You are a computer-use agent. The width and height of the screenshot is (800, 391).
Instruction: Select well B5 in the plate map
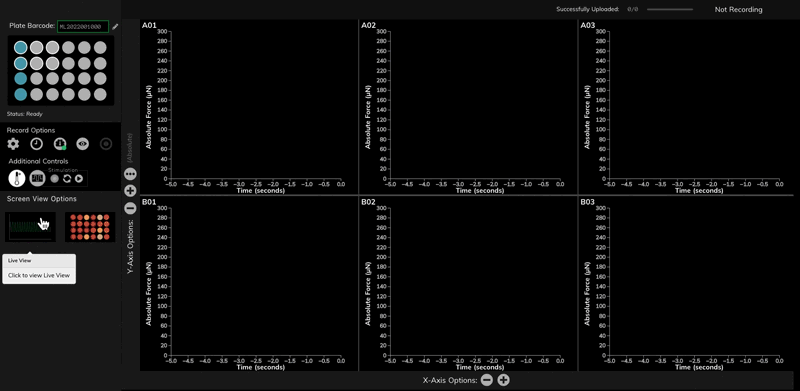(84, 63)
